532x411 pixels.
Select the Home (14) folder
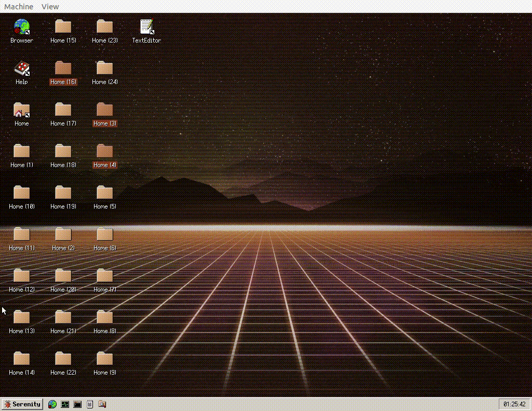(21, 360)
